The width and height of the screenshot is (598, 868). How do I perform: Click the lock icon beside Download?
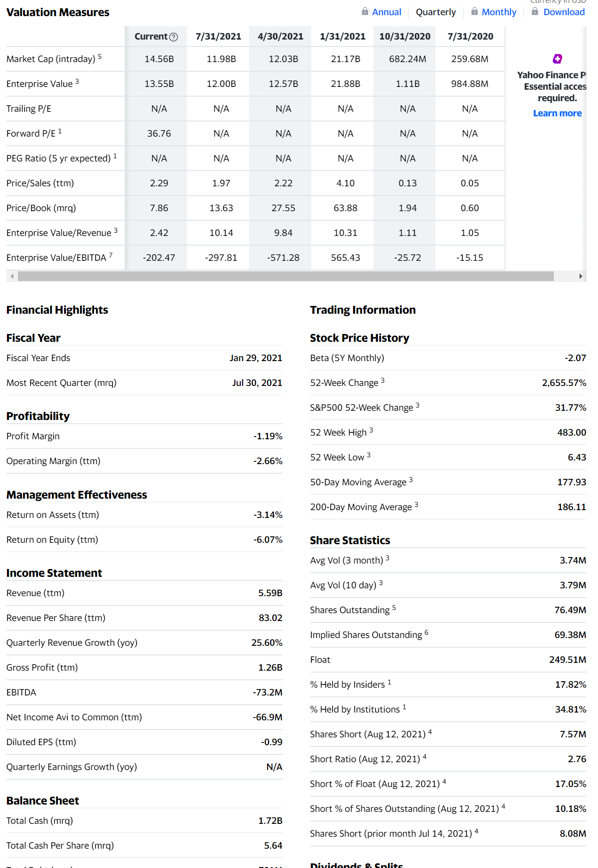coord(535,11)
